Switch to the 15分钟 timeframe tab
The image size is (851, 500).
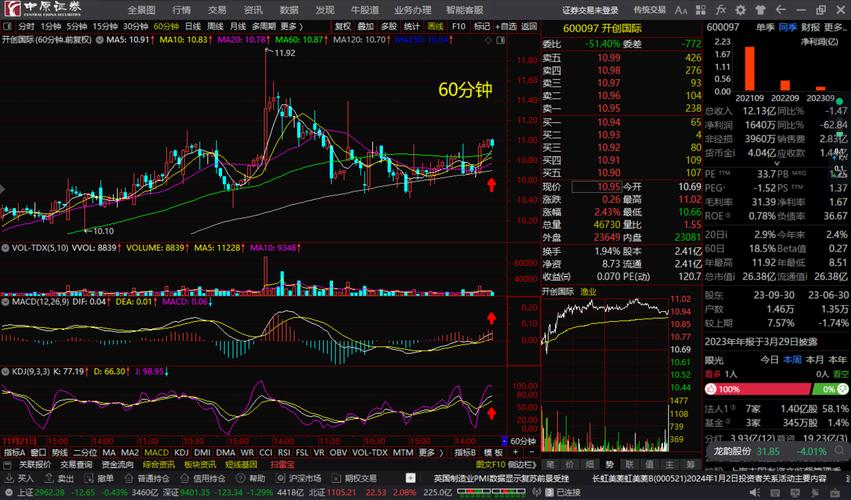105,26
